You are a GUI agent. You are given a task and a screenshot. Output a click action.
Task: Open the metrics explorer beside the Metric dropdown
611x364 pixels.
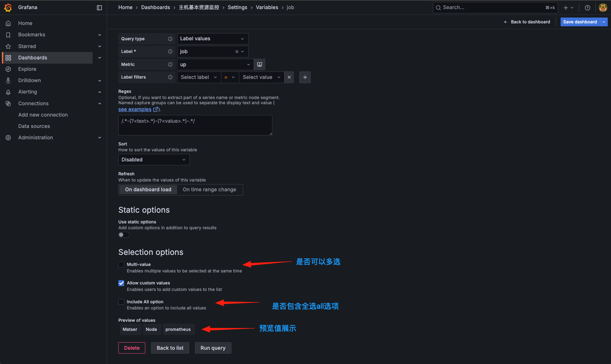259,64
